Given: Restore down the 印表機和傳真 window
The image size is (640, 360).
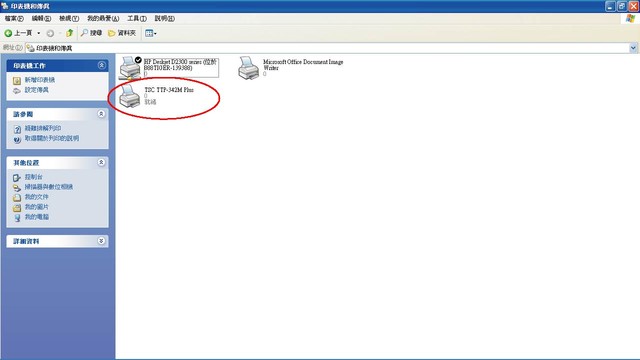Looking at the screenshot, I should pos(622,6).
